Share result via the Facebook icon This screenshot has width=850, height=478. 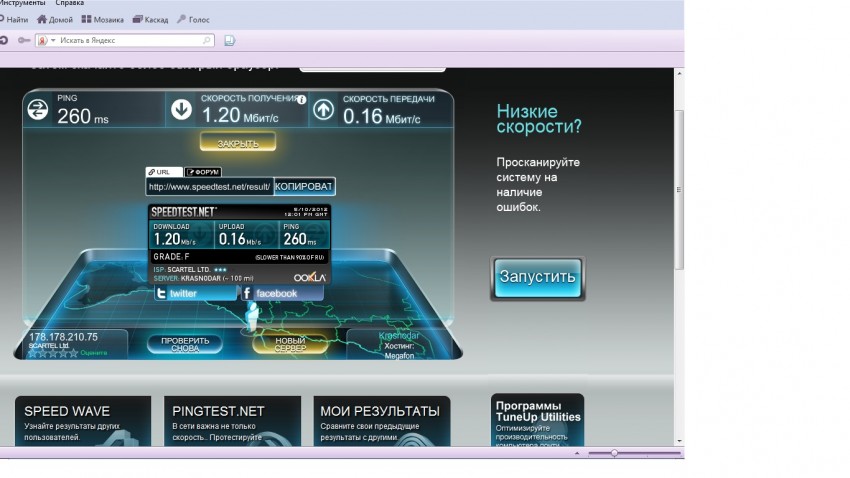[x=247, y=293]
